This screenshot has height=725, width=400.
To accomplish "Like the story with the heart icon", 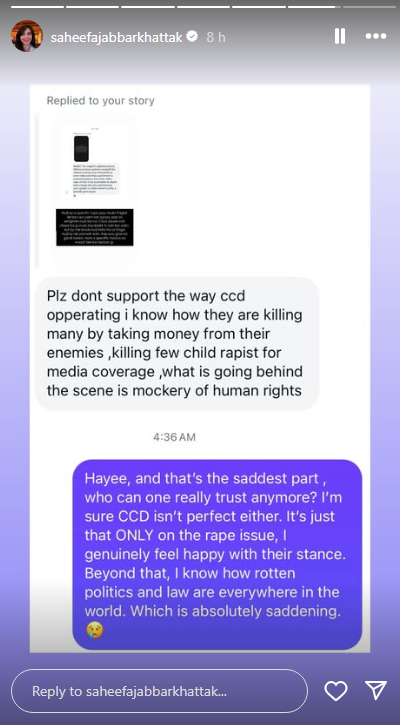I will click(336, 691).
